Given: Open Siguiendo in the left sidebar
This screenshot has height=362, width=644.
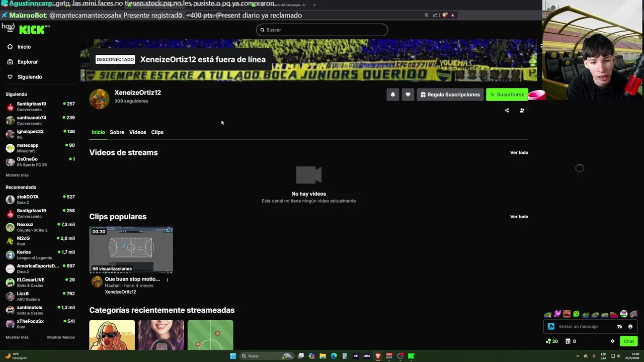Looking at the screenshot, I should (25, 77).
